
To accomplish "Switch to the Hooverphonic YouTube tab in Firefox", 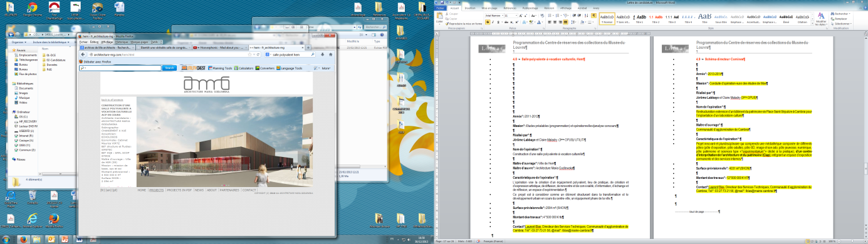I will pos(221,48).
